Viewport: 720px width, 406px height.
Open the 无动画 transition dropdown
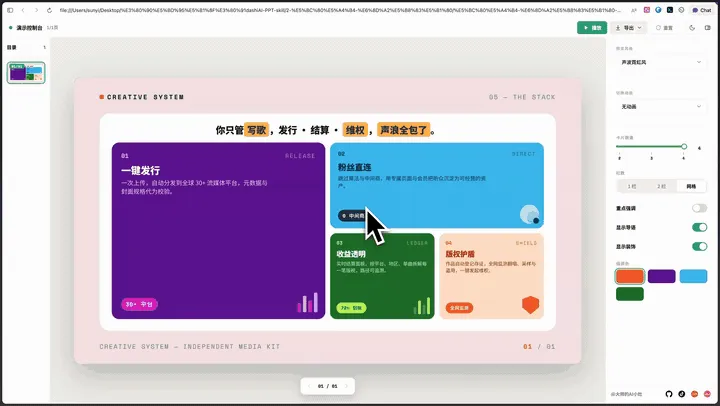click(660, 107)
